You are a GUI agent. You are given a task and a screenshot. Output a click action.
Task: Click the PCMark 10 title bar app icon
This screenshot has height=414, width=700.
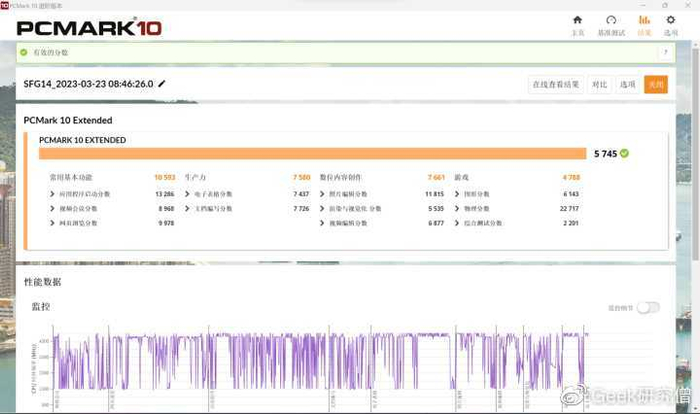4,5
